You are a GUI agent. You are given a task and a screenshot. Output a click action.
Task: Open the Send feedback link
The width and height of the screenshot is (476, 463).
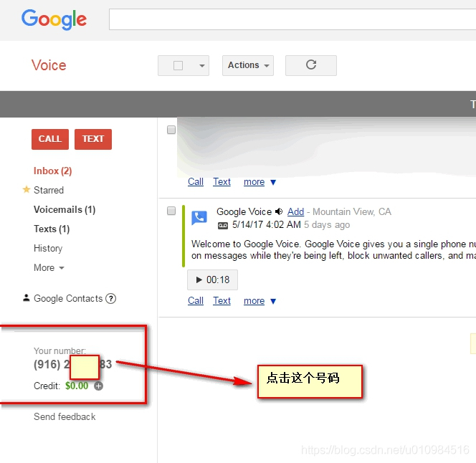tap(65, 416)
